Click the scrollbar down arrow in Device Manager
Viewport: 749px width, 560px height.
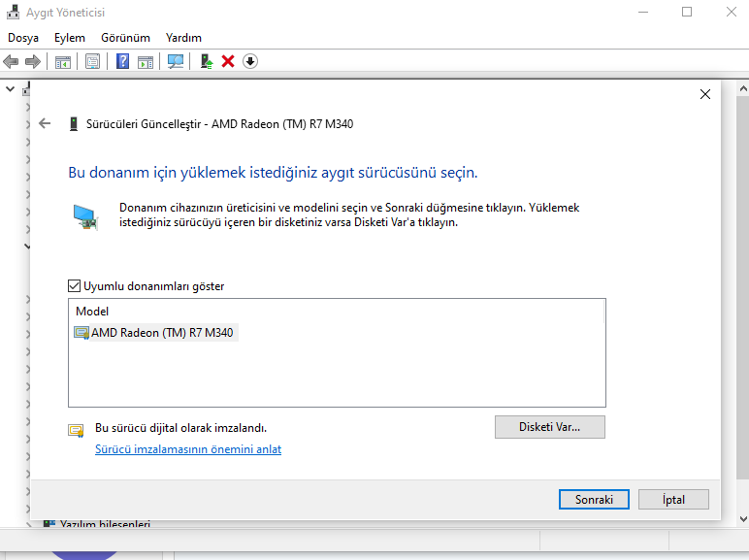(743, 519)
